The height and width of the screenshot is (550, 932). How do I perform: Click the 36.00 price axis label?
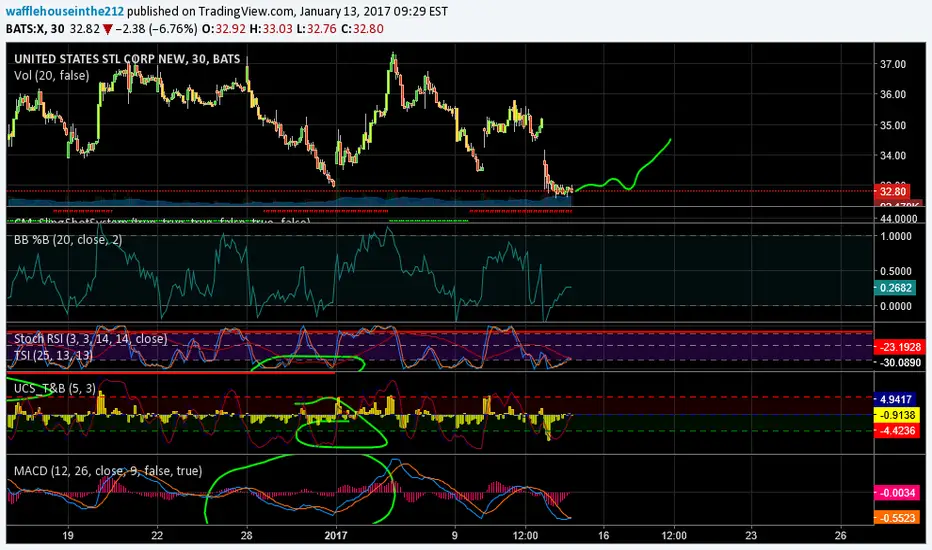point(893,94)
